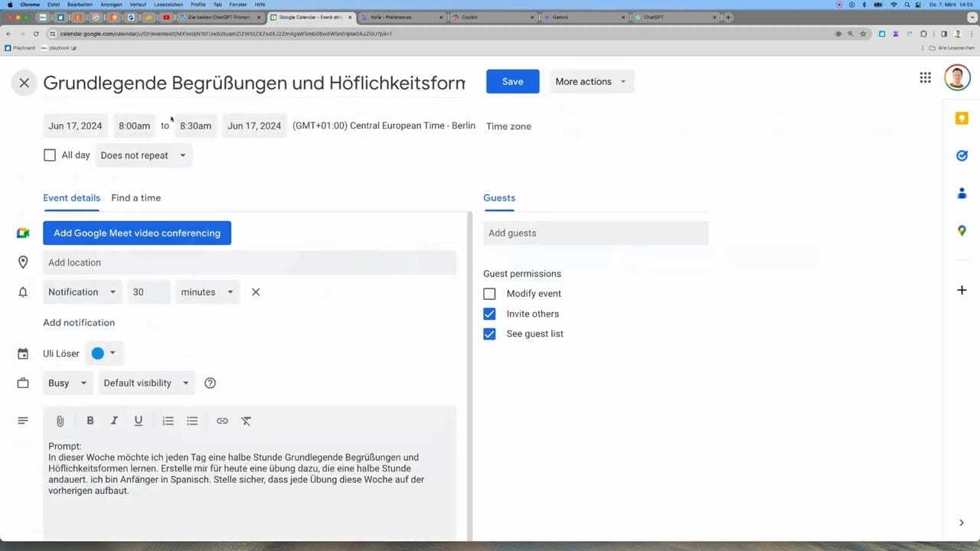Open the Fenster menu in the menu bar

[238, 5]
